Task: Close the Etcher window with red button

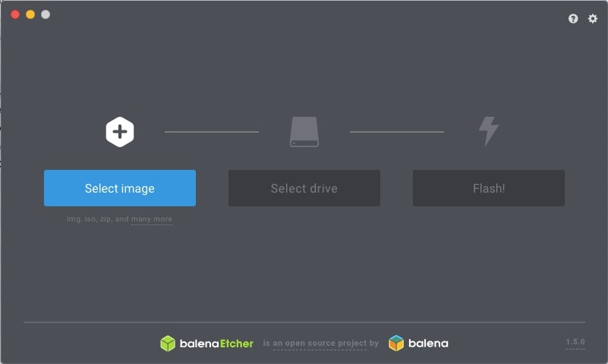Action: (15, 14)
